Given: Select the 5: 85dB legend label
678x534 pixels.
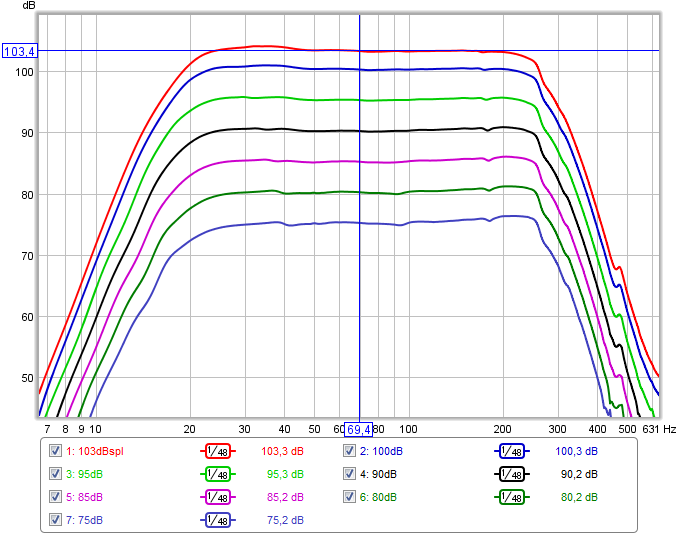Looking at the screenshot, I should pyautogui.click(x=84, y=497).
